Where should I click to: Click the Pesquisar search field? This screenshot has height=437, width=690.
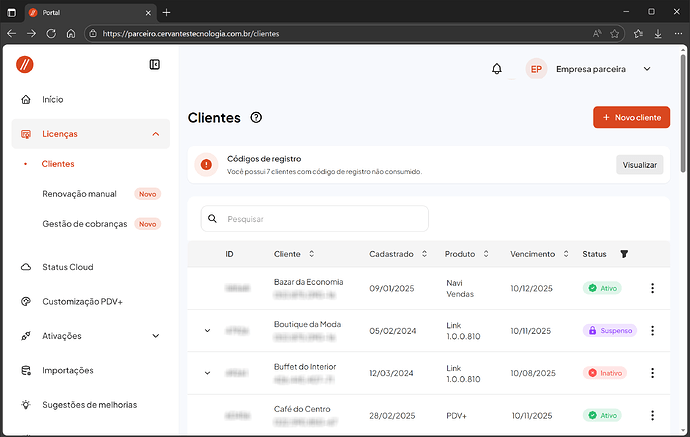coord(315,218)
